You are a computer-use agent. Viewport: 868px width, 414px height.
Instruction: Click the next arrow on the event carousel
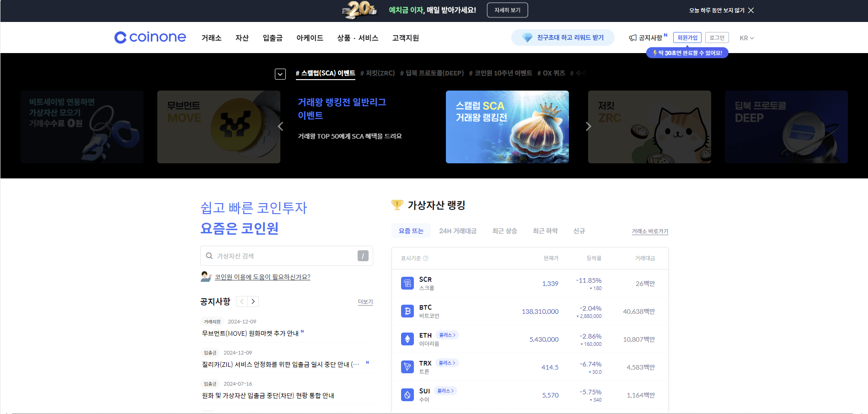pos(588,126)
